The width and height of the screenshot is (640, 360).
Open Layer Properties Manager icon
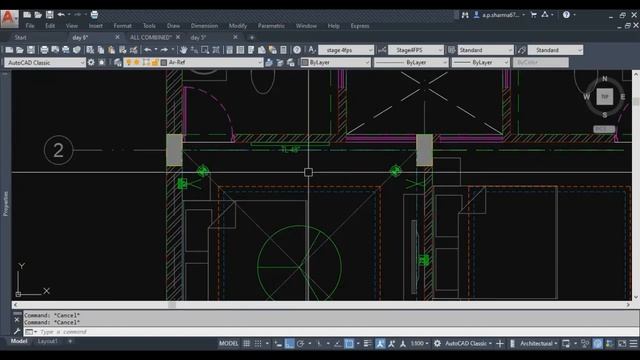(x=118, y=62)
